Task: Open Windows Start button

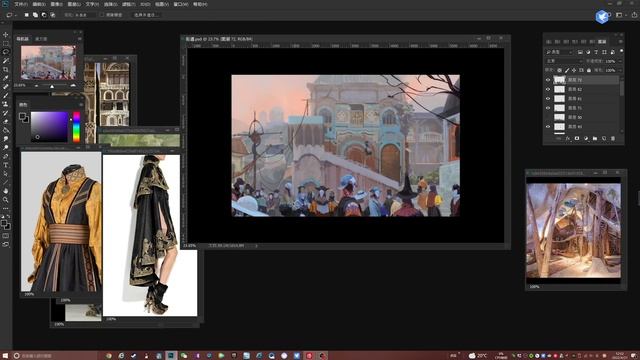Action: [5, 356]
